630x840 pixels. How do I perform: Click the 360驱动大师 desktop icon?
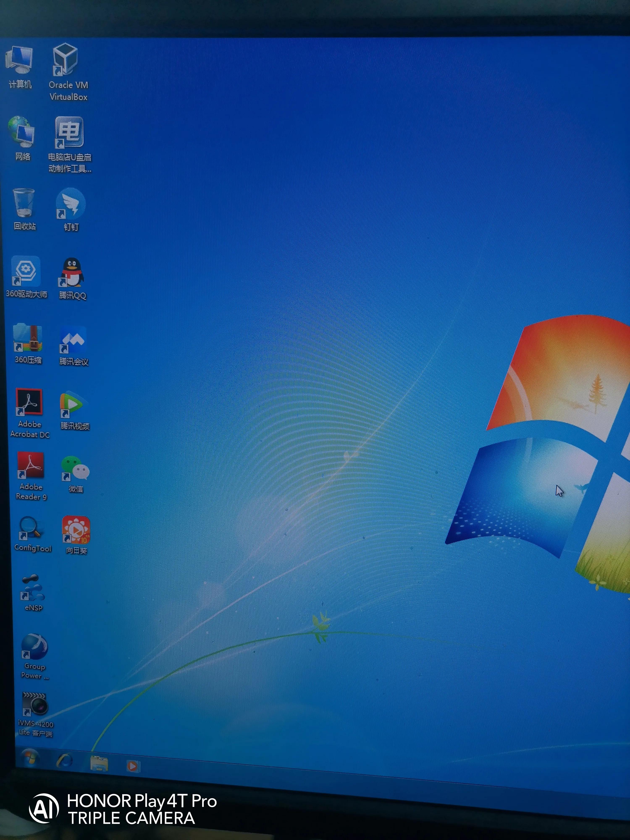(x=26, y=272)
